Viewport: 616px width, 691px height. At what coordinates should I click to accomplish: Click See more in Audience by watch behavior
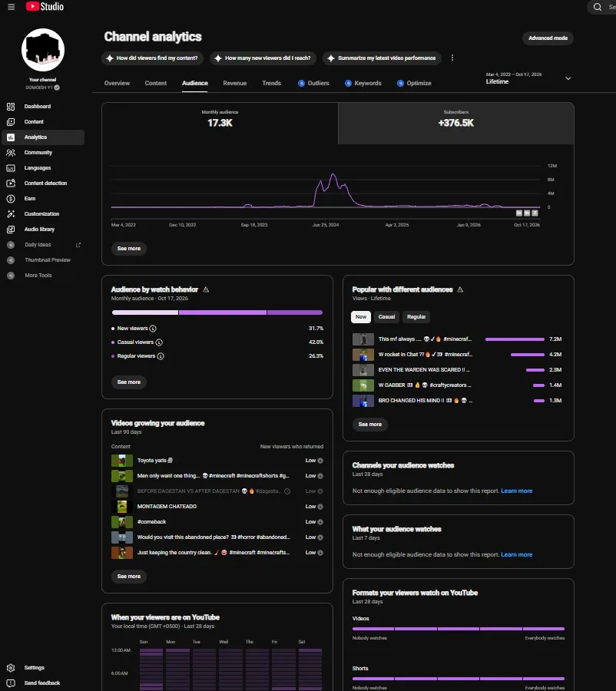(129, 382)
